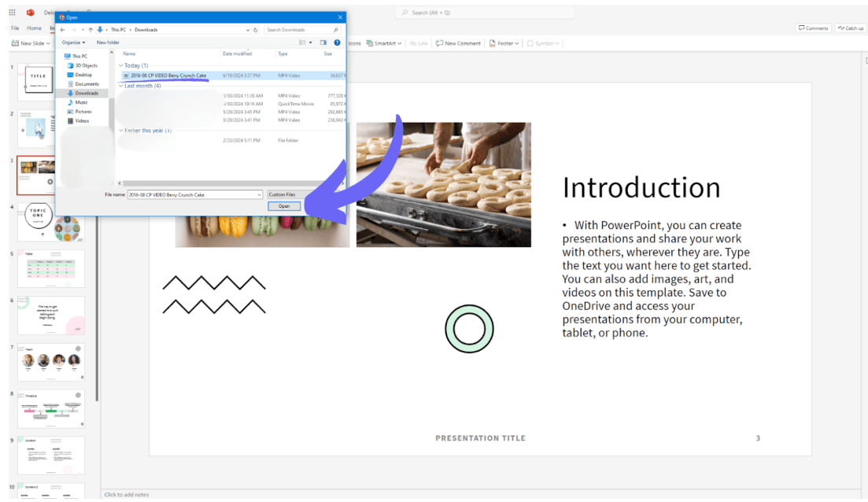Viewport: 868px width, 502px height.
Task: Click the Comments button at top right
Action: tap(813, 28)
